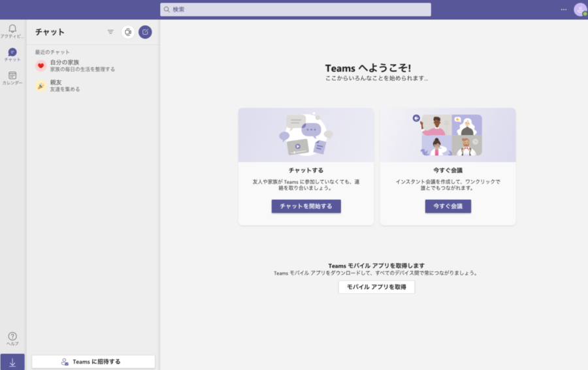Focus the 検索 search field
The width and height of the screenshot is (588, 370).
tap(295, 9)
